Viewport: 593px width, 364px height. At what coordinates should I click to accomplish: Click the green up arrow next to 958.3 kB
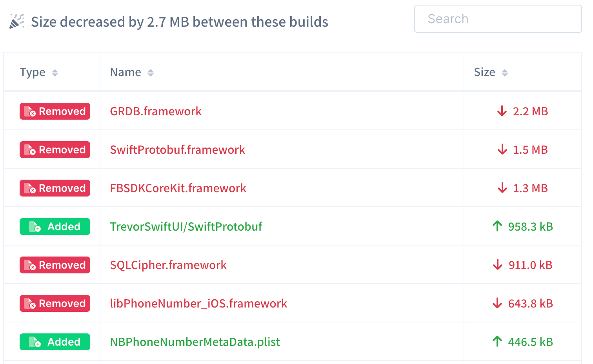[497, 226]
